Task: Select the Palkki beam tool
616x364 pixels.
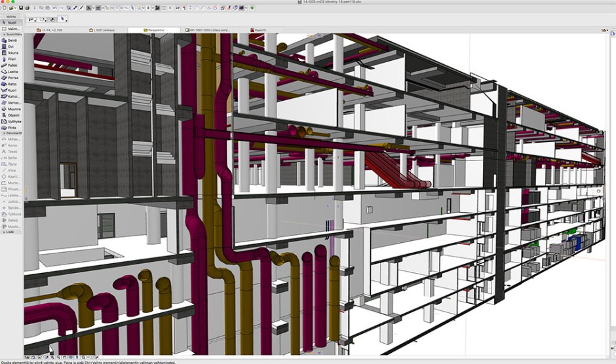Action: point(11,65)
